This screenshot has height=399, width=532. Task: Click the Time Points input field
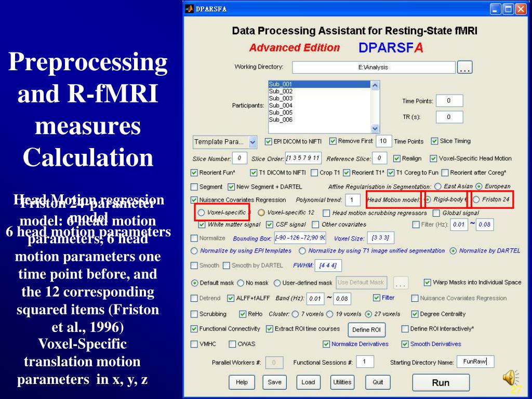click(449, 101)
